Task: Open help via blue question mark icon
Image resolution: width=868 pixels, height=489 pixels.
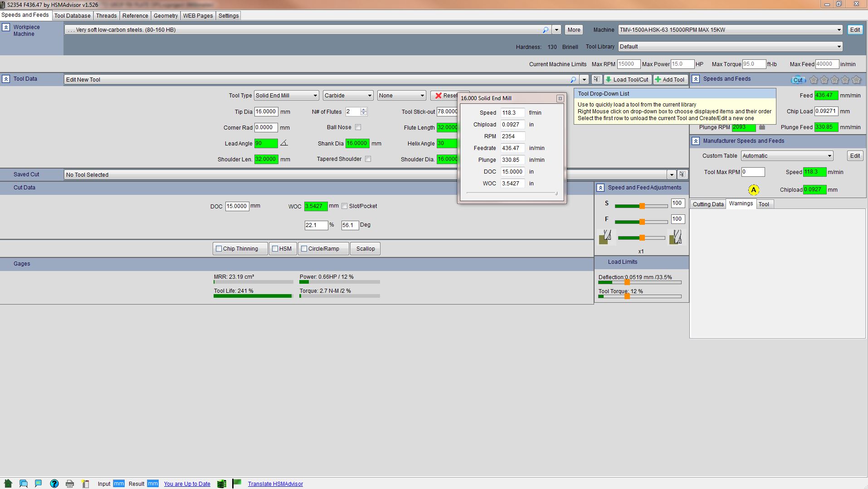Action: (54, 484)
